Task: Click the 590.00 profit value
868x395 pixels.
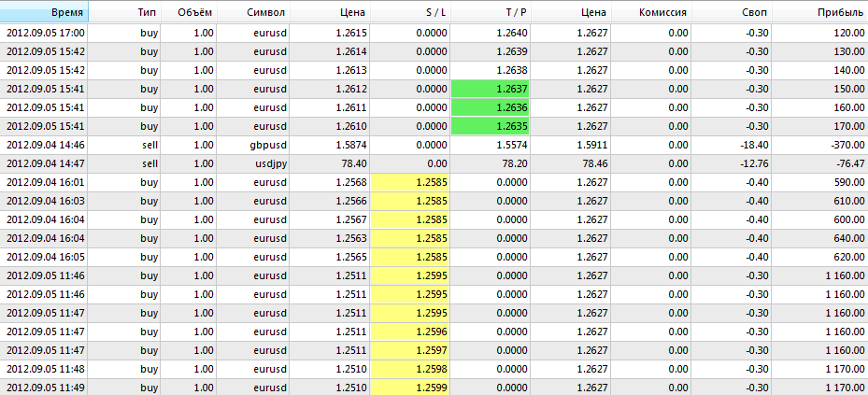Action: tap(849, 183)
